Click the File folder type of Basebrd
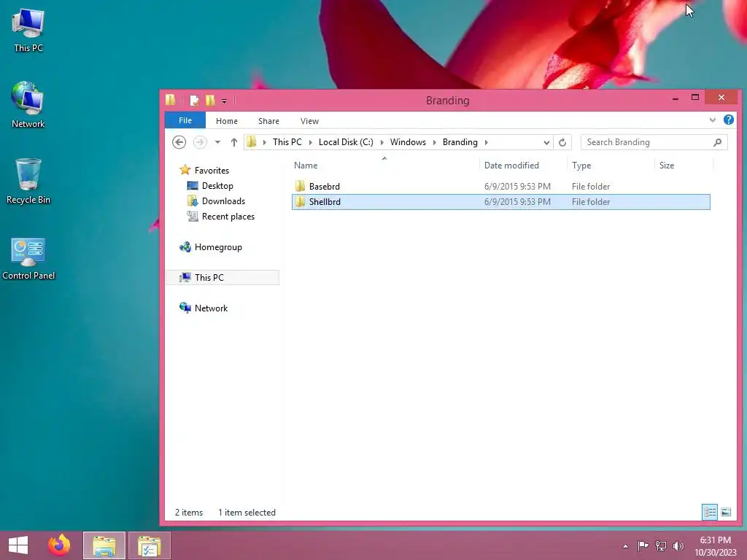 [591, 186]
